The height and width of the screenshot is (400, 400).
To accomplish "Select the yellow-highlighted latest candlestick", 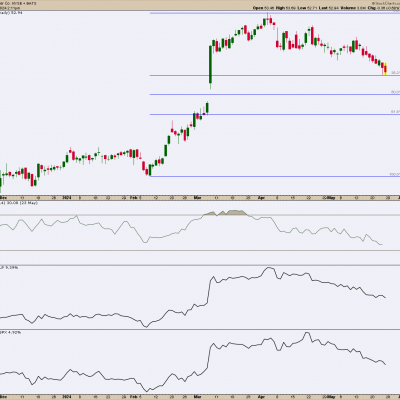I will 386,68.
